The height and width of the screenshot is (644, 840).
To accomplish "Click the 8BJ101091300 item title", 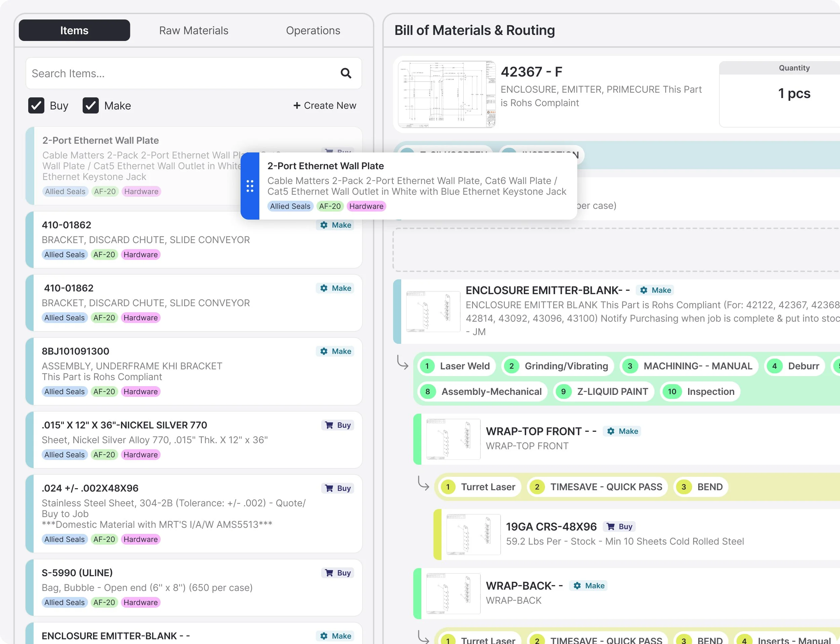I will 76,351.
